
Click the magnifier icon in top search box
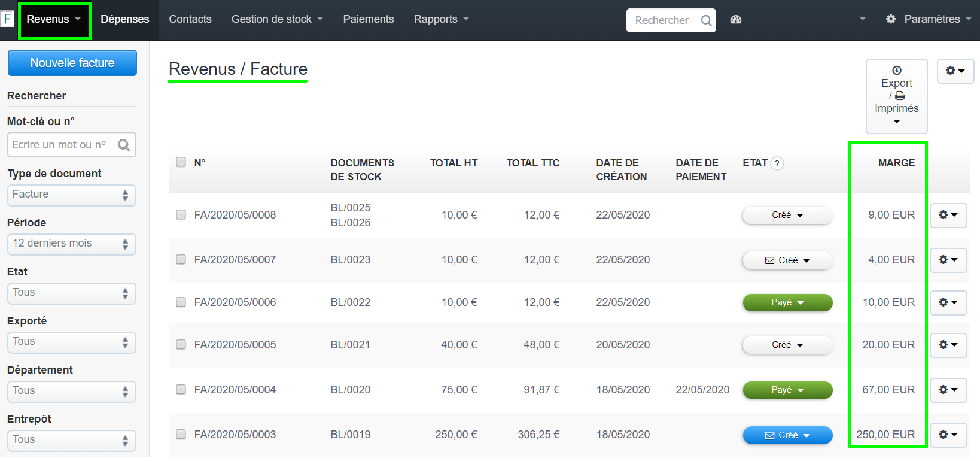706,20
